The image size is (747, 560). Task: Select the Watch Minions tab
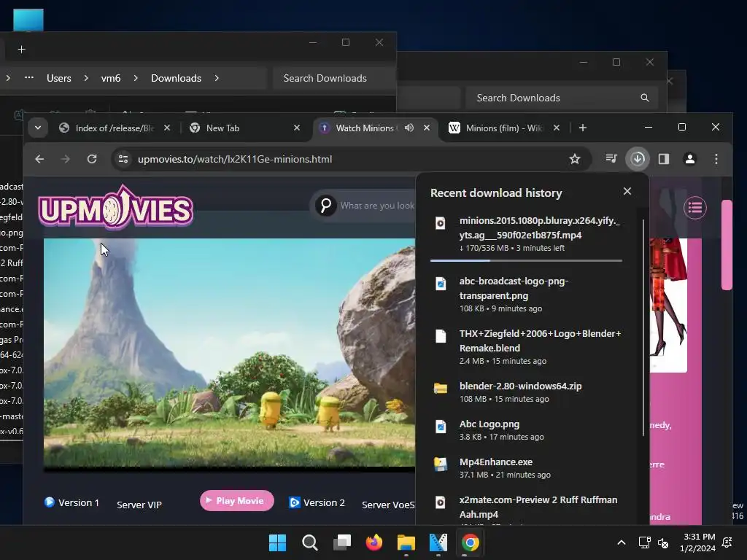click(365, 128)
